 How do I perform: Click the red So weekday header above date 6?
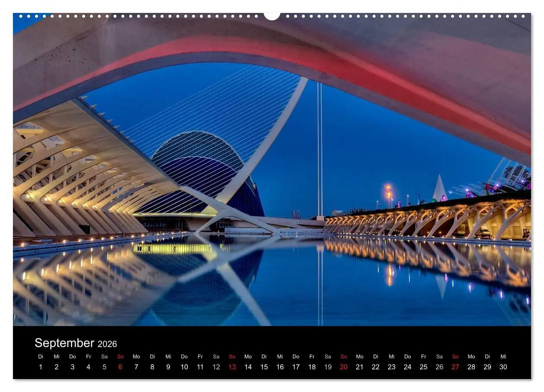120,357
